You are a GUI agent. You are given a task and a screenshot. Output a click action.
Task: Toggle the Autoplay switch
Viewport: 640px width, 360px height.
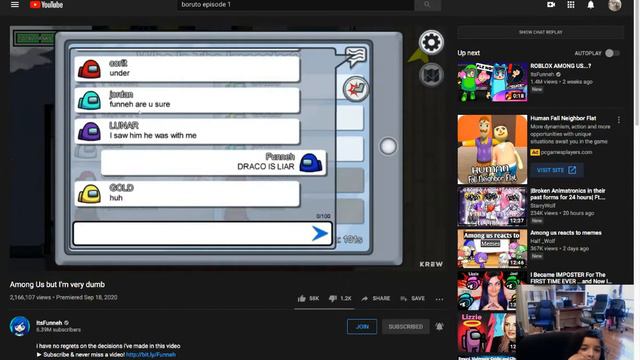tap(612, 53)
